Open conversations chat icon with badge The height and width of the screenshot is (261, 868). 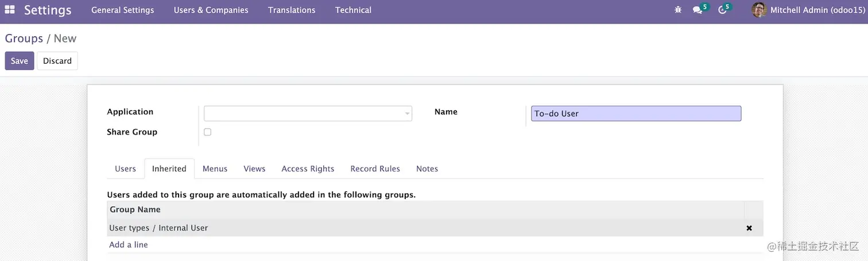700,9
